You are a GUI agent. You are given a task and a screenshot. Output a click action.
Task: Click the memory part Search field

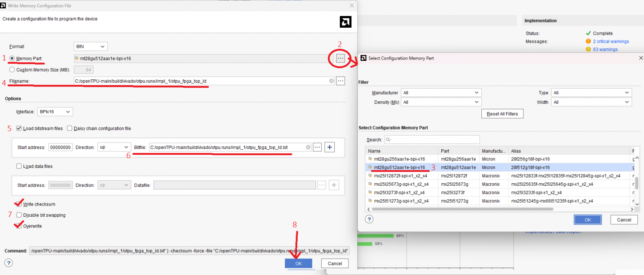point(432,139)
